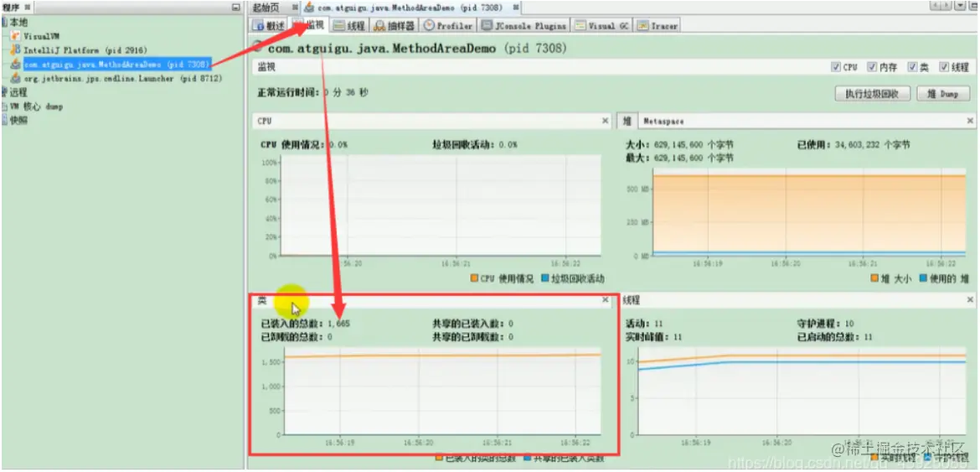Close the 线程 chart panel

pyautogui.click(x=970, y=300)
